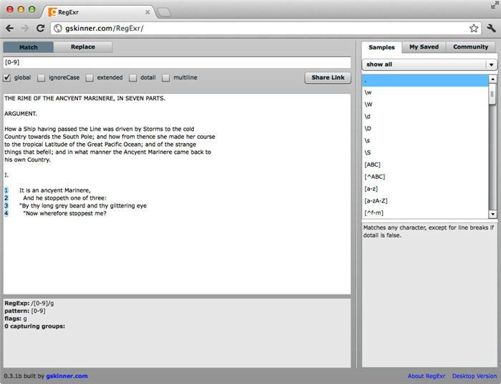The image size is (501, 384).
Task: Click the browser forward arrow
Action: (25, 29)
